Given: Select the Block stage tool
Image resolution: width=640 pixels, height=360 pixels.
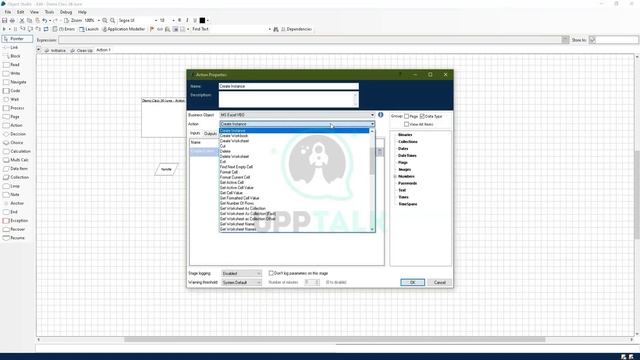Looking at the screenshot, I should (x=15, y=56).
